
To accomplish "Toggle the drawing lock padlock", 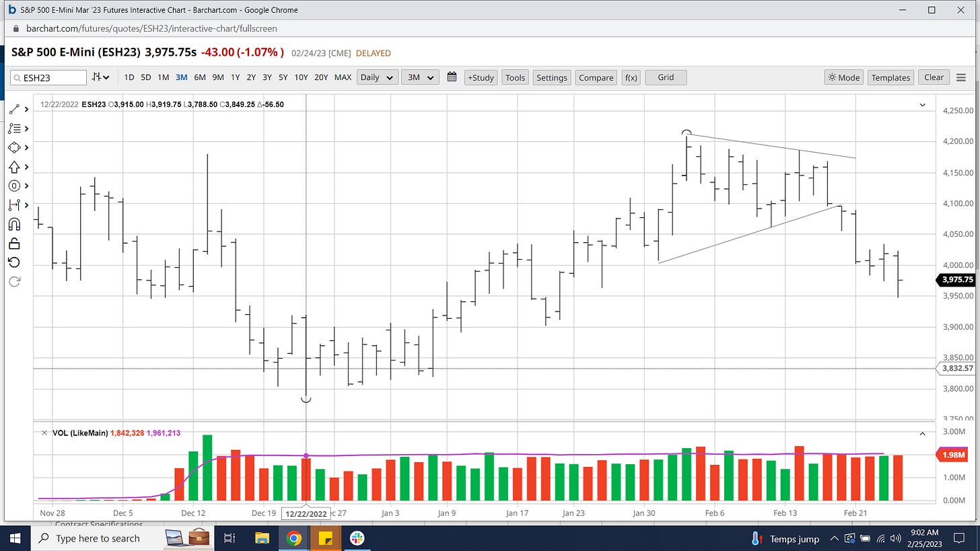I will [14, 243].
